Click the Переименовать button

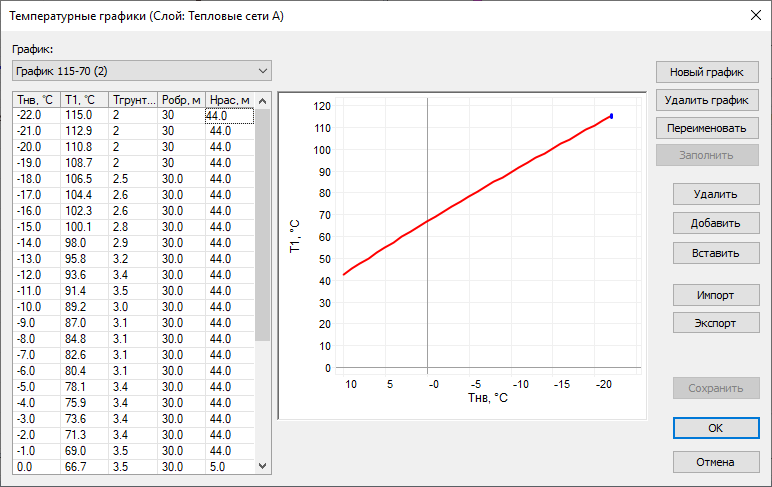coord(707,128)
